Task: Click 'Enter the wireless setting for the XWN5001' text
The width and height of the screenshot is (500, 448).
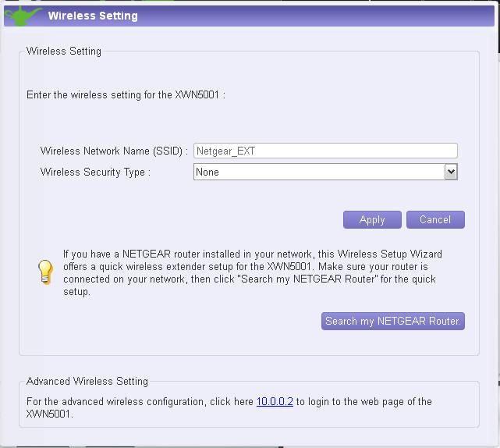Action: point(126,94)
